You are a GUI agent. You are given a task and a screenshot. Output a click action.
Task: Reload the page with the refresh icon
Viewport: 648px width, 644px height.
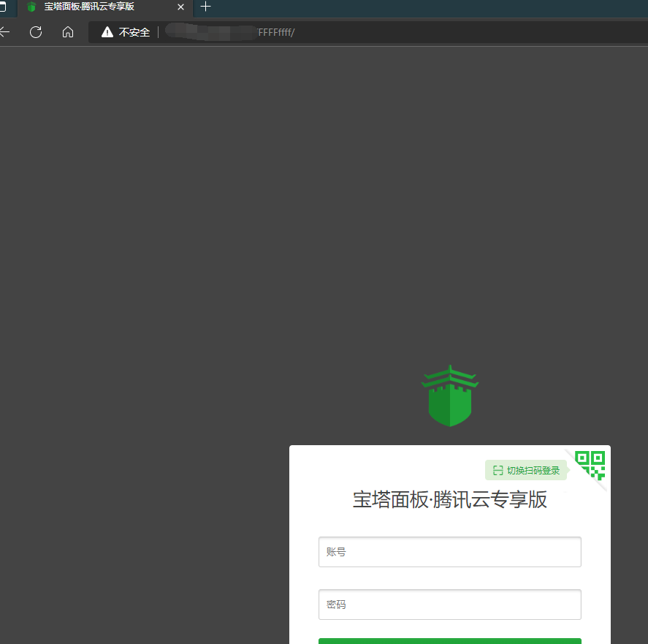coord(36,32)
